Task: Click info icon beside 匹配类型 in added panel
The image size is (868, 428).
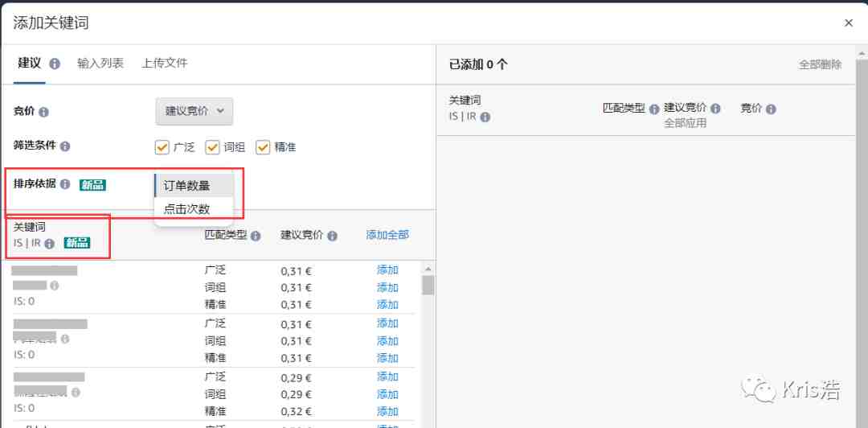Action: coord(653,109)
